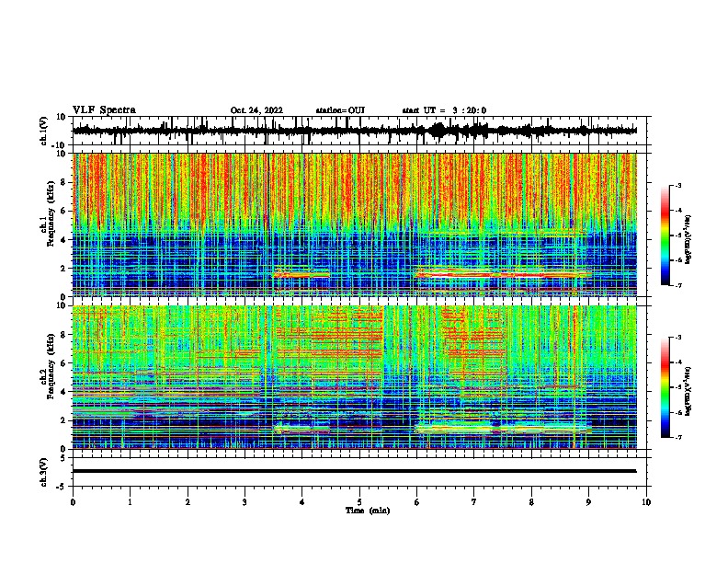Click the ch.3 flat black voltage line
Viewport: 728px width, 563px height.
354,471
